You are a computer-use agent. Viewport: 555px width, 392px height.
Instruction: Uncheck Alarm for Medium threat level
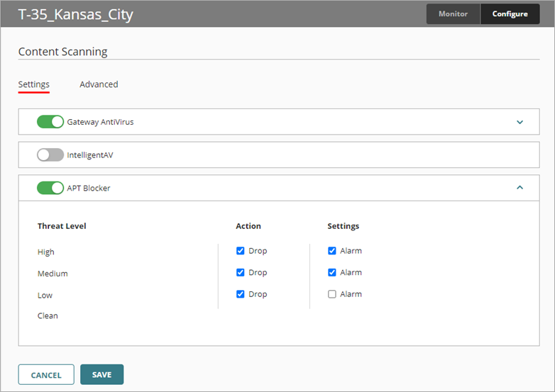[332, 272]
